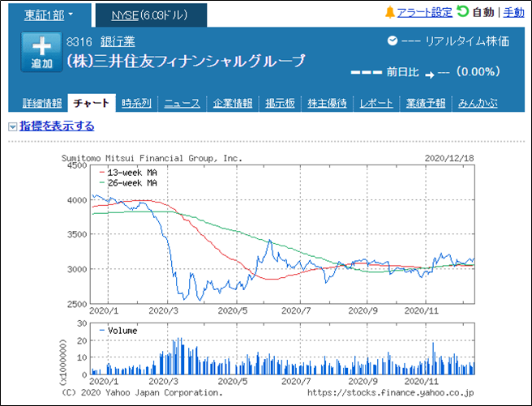532x406 pixels.
Task: Click the chart date 2020/12/18
Action: [449, 158]
